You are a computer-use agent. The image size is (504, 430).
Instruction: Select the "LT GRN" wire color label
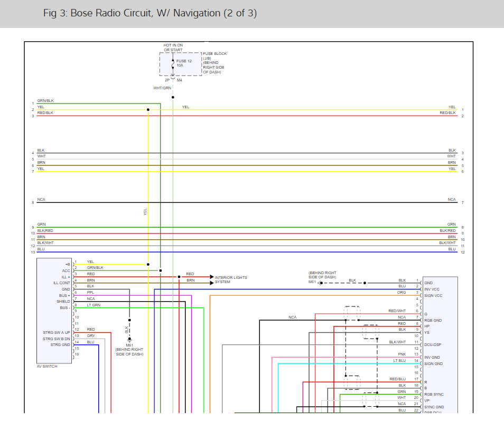(x=94, y=305)
